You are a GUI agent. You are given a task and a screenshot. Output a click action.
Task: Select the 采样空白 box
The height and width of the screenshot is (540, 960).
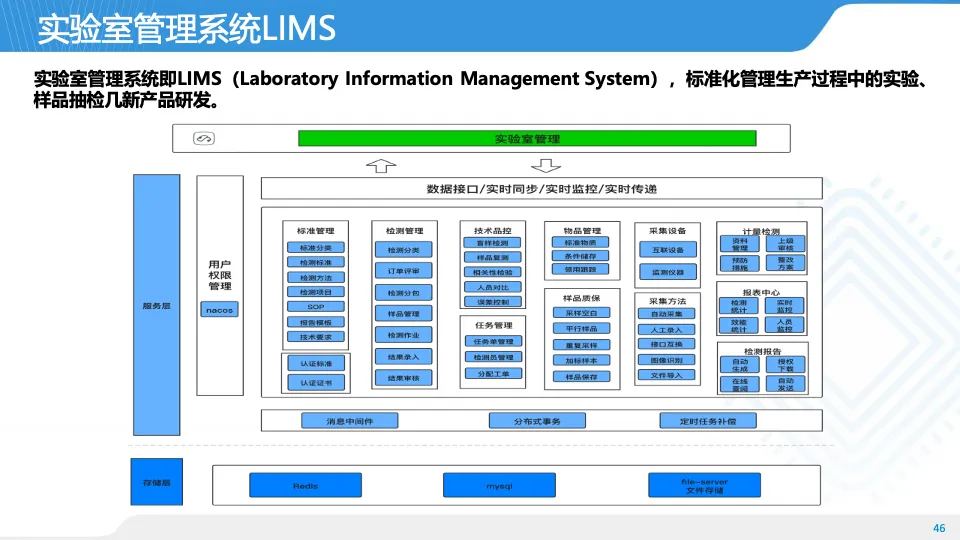[x=581, y=313]
